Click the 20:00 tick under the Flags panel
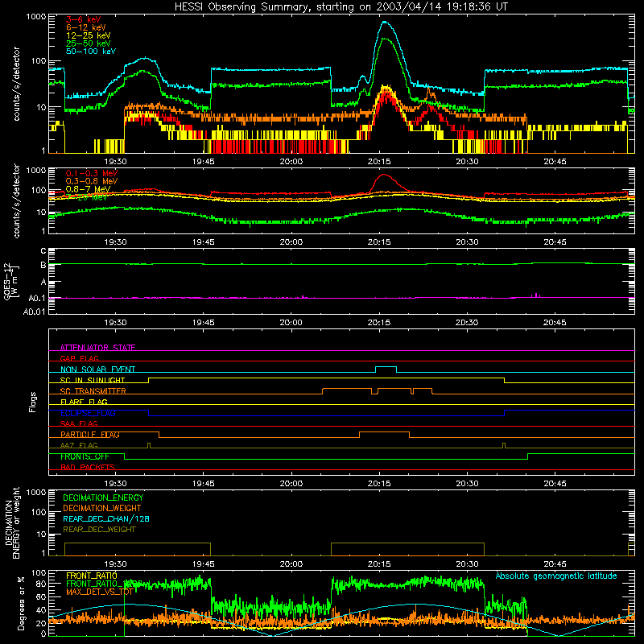644x644 pixels. click(x=291, y=483)
